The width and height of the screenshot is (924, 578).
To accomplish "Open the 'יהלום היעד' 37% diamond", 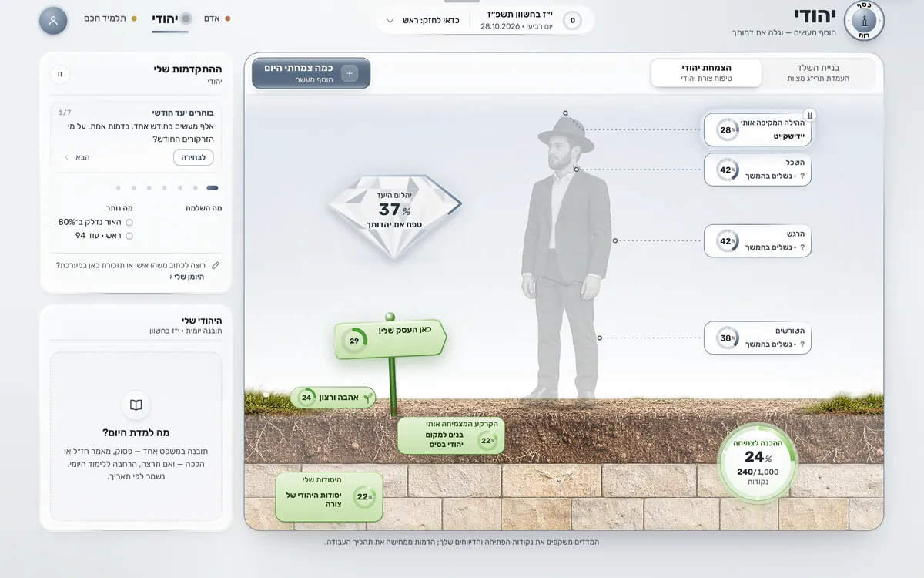I will pyautogui.click(x=394, y=216).
